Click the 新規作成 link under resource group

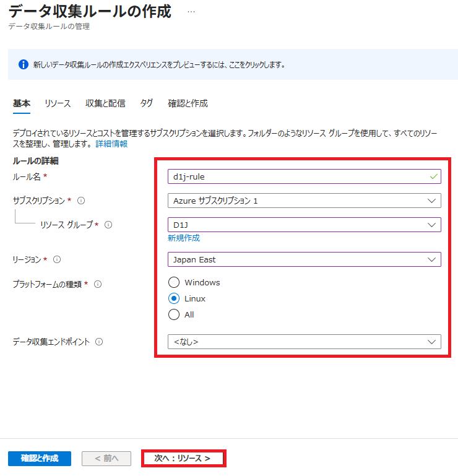(x=183, y=238)
